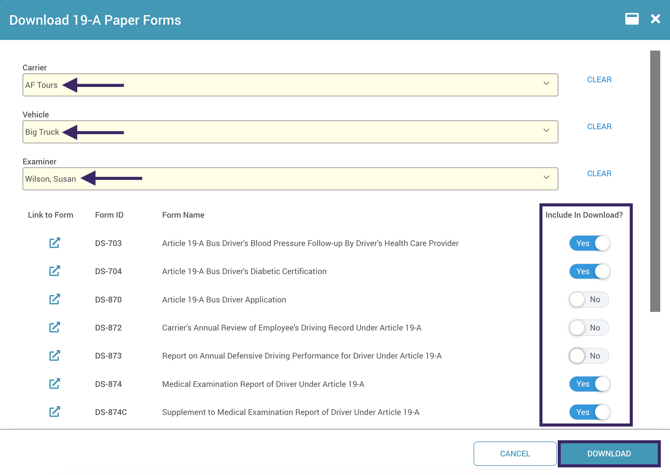Enable DS-873 include in download toggle

pyautogui.click(x=589, y=355)
